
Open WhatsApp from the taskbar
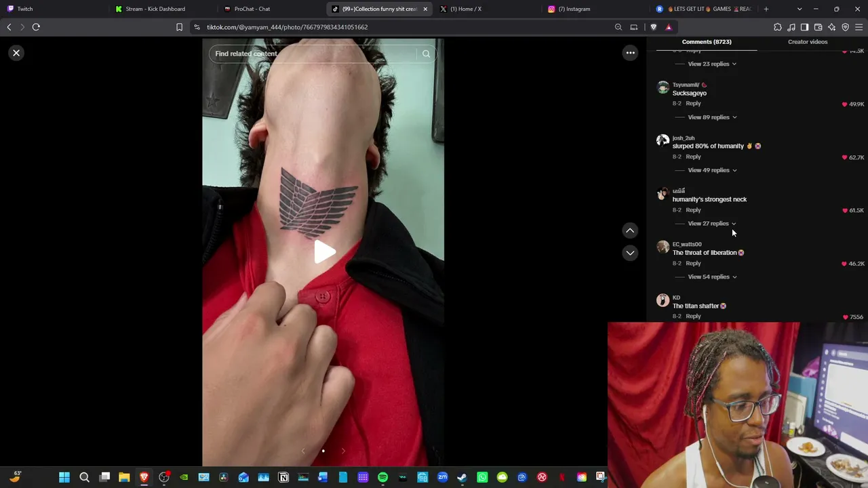(x=482, y=477)
